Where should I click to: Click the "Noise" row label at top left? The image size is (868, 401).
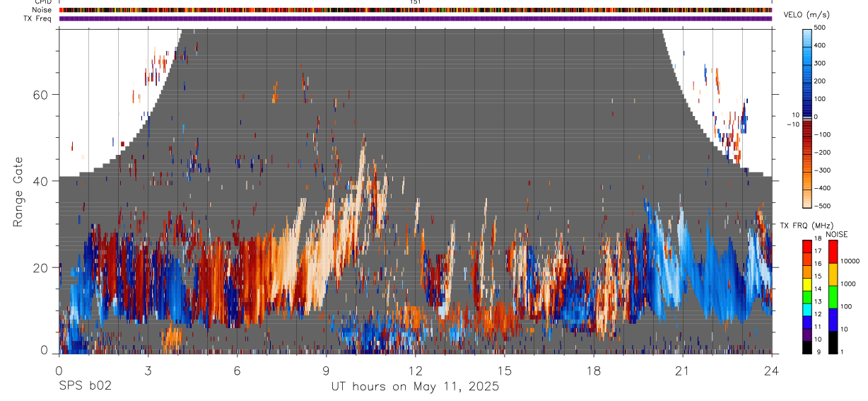41,10
